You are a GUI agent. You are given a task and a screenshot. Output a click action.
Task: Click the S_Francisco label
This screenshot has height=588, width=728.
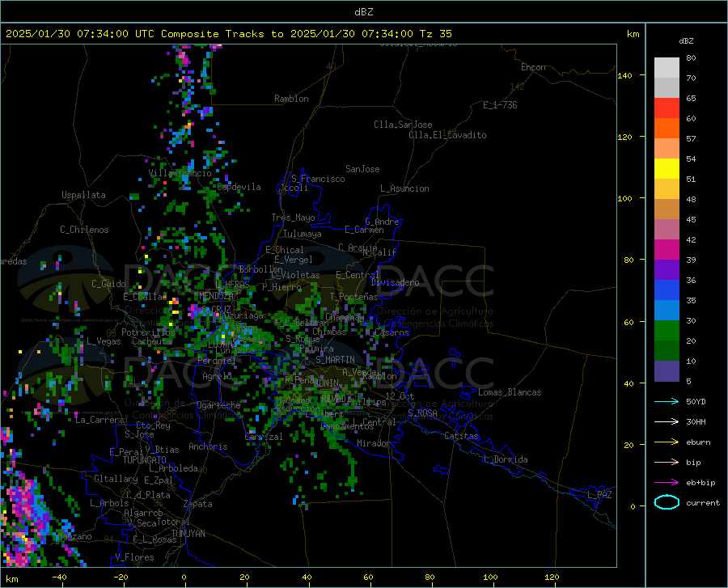(x=318, y=179)
